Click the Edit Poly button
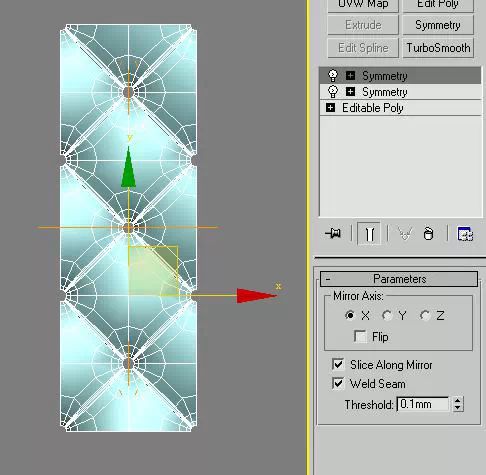The image size is (486, 475). click(x=438, y=5)
